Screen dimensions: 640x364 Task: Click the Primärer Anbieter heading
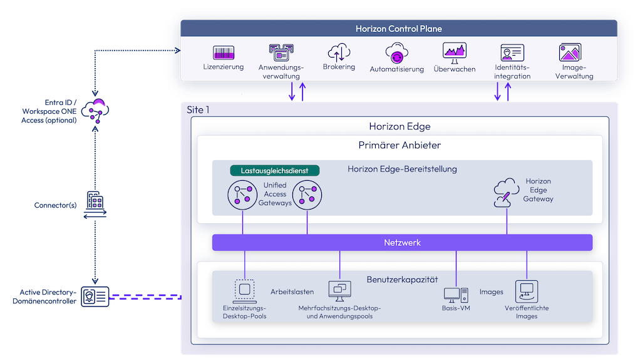400,145
